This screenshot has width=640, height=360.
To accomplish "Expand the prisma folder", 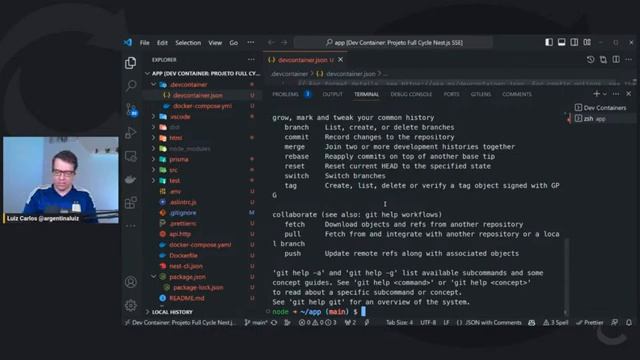I will pos(154,159).
